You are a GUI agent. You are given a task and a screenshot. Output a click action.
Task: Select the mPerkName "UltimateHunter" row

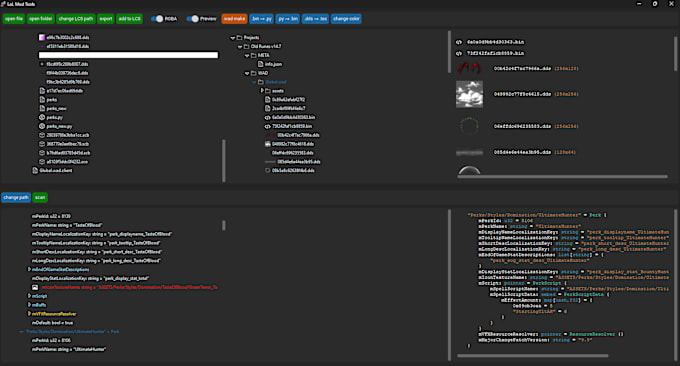pyautogui.click(x=69, y=349)
